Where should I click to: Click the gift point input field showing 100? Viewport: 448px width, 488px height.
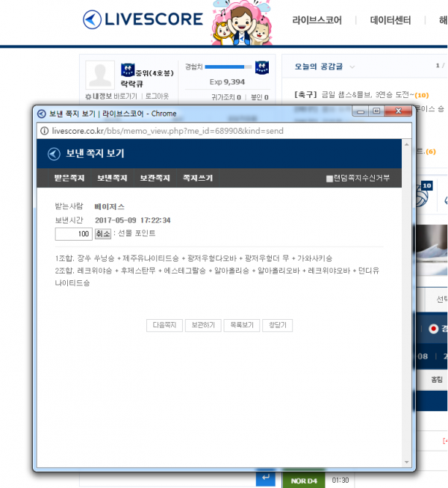74,234
